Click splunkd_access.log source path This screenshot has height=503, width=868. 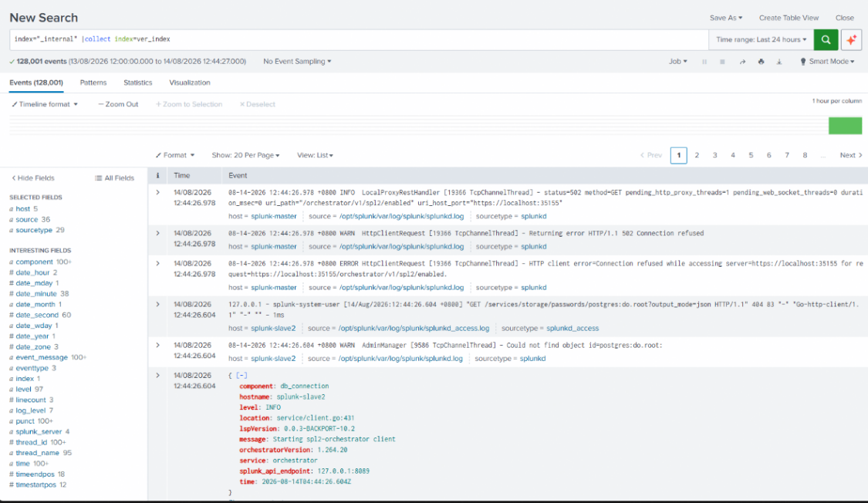(414, 328)
